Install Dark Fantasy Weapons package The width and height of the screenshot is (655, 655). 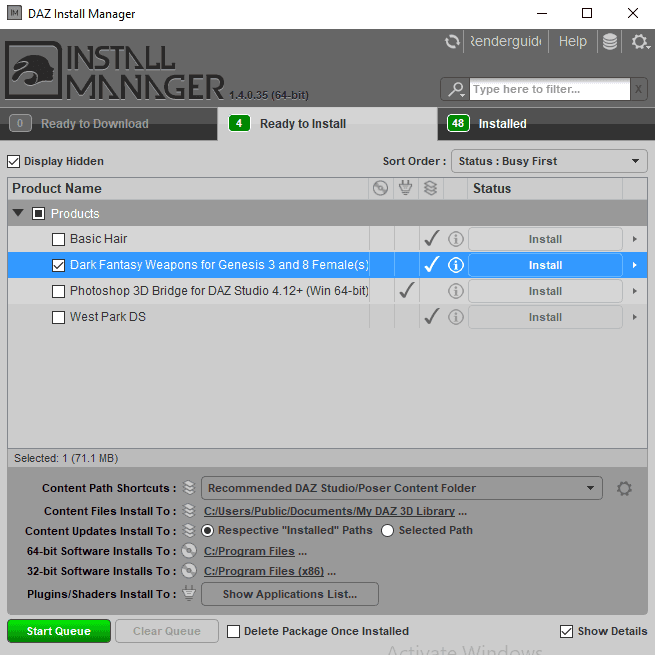coord(545,265)
